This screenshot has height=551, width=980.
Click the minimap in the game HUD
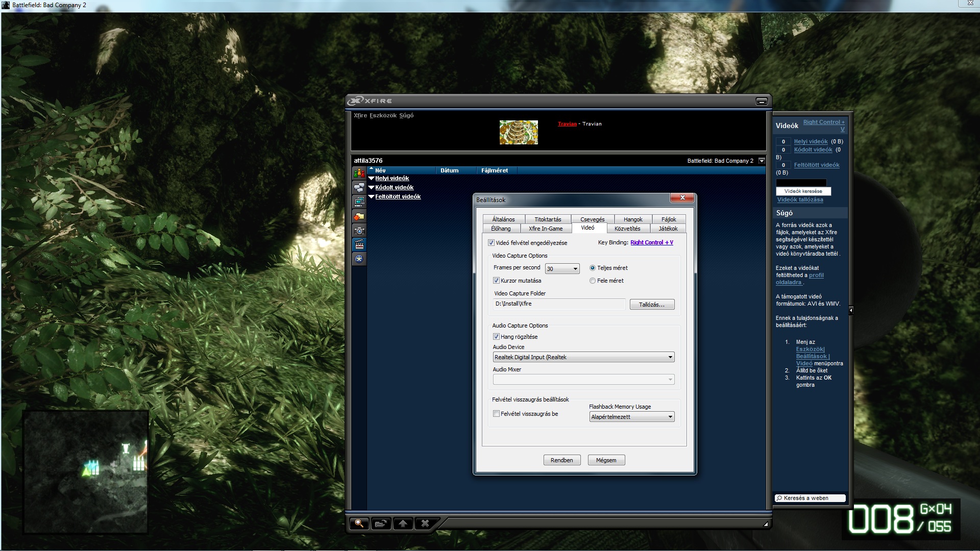[x=86, y=472]
